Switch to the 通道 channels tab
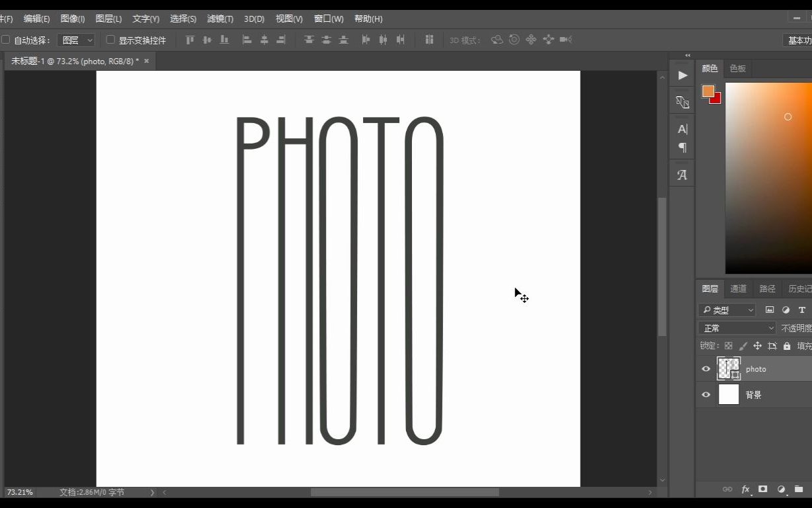 click(x=738, y=288)
